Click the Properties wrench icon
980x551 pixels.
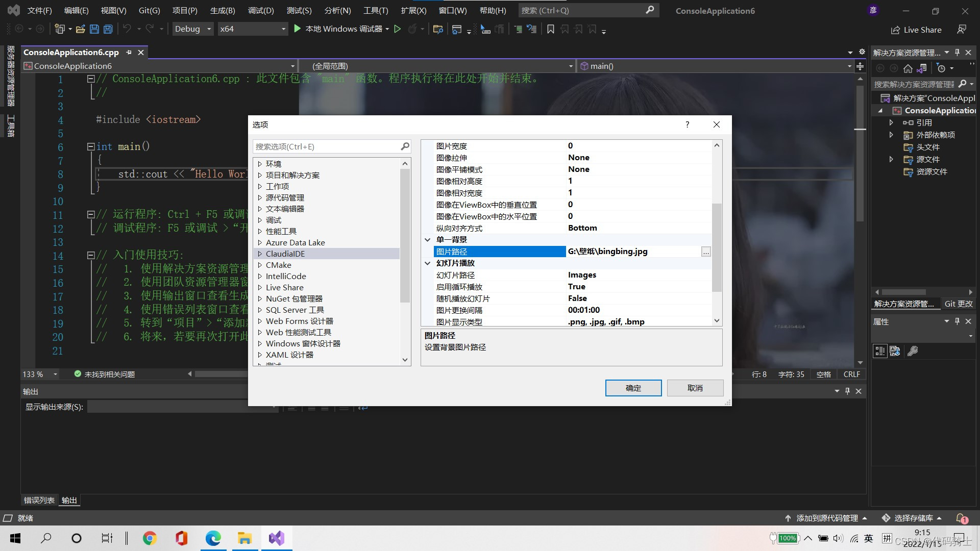913,351
